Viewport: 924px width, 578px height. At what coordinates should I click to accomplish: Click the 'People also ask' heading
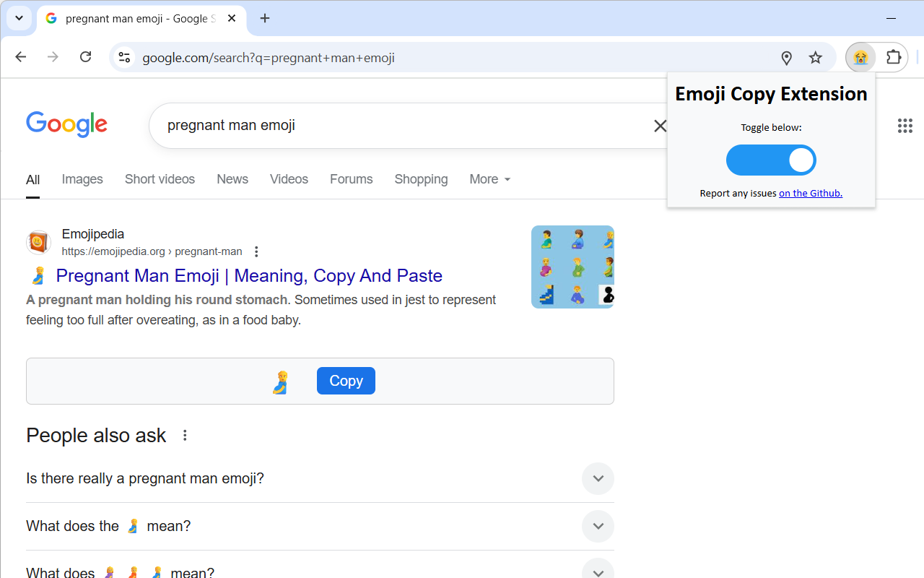point(96,436)
